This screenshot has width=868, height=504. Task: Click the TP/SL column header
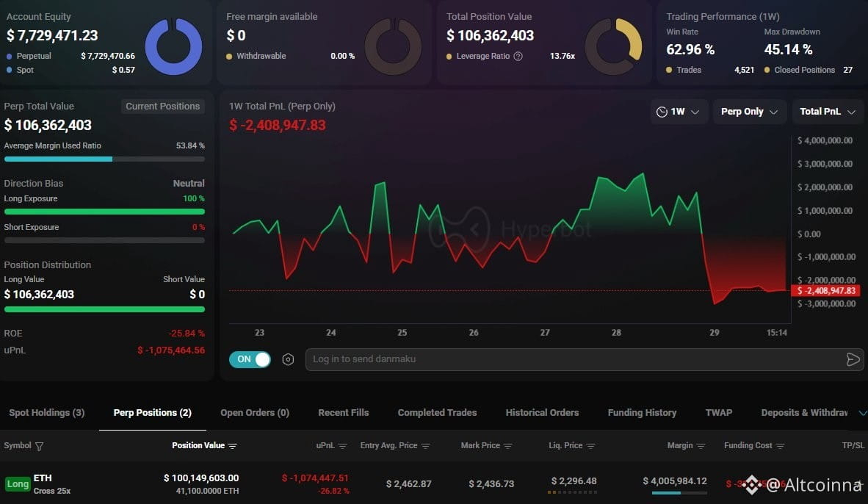[x=853, y=446]
